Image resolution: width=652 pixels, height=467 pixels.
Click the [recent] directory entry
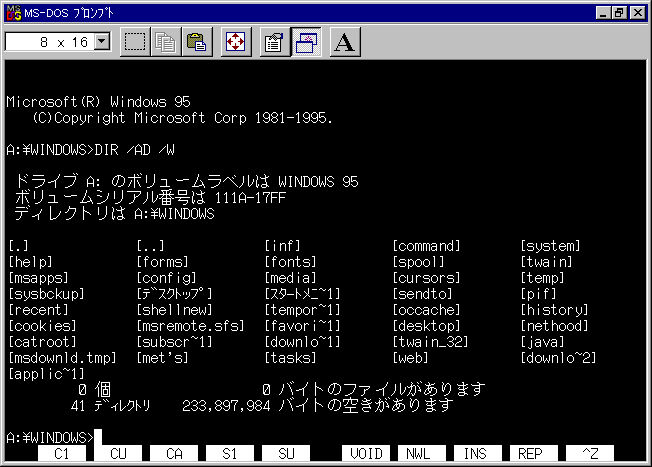38,310
